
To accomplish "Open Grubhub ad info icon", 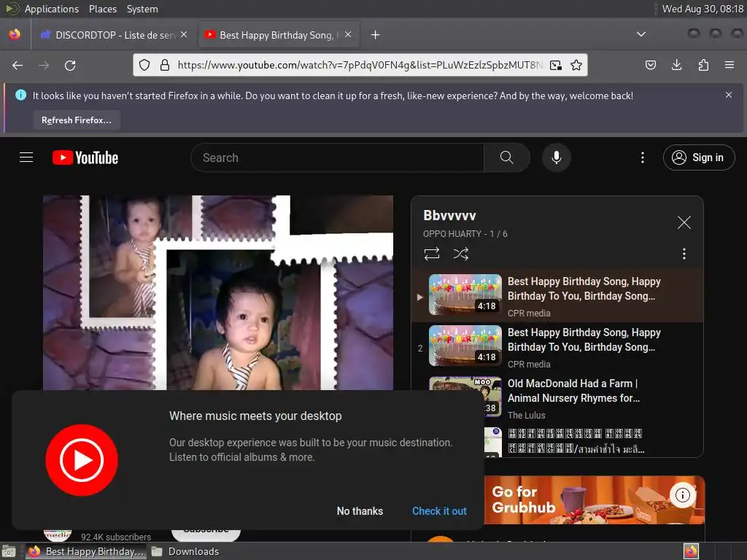I will [x=682, y=495].
